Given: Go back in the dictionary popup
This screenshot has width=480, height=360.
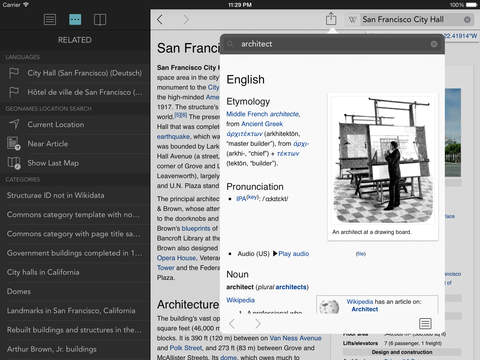Looking at the screenshot, I should pos(232,323).
